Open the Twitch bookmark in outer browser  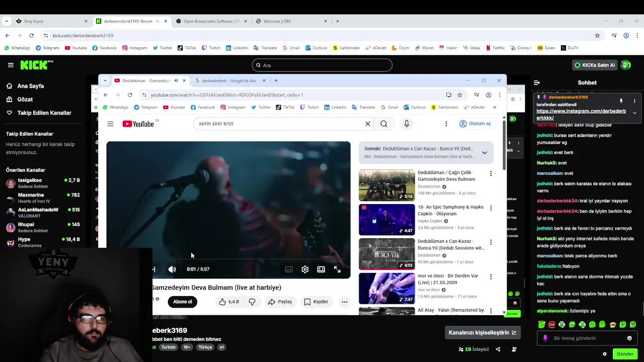tap(211, 48)
